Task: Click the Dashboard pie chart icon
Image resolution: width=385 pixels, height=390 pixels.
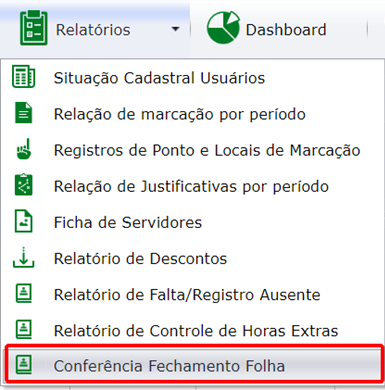Action: (223, 27)
